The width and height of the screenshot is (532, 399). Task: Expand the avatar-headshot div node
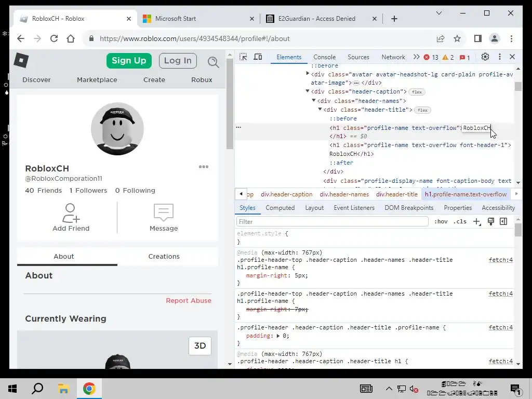(308, 73)
